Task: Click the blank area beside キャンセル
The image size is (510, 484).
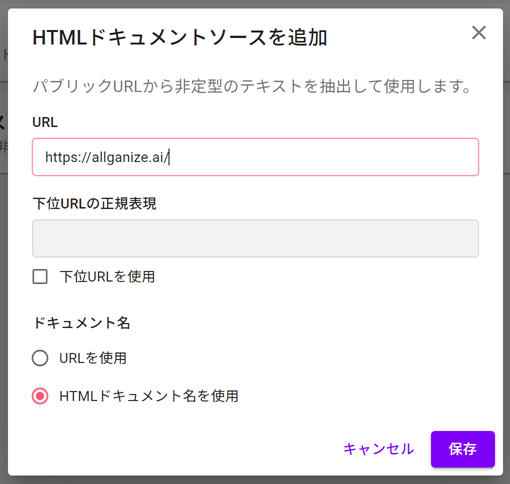Action: (x=200, y=449)
